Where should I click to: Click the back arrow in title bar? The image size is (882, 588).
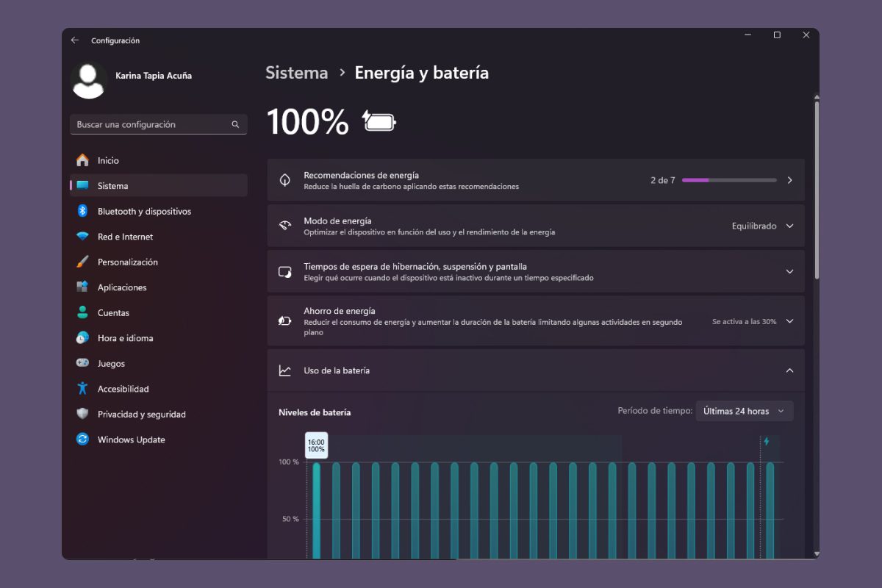pos(74,40)
